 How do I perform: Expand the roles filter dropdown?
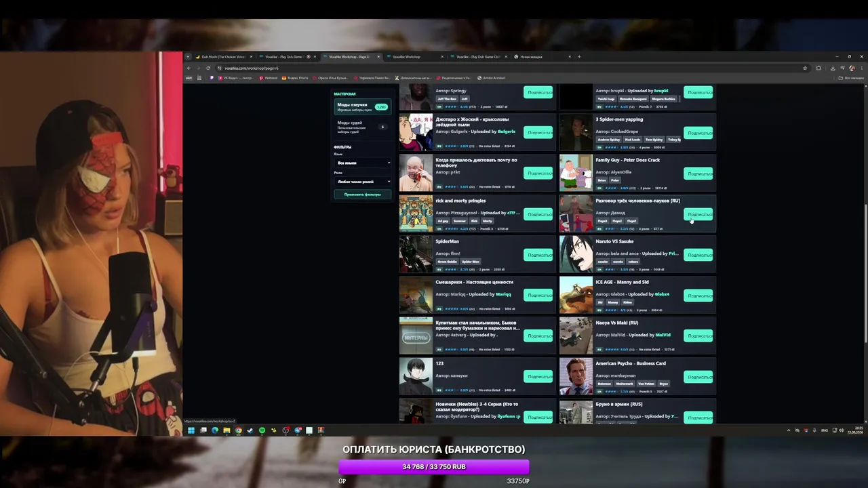(x=363, y=182)
